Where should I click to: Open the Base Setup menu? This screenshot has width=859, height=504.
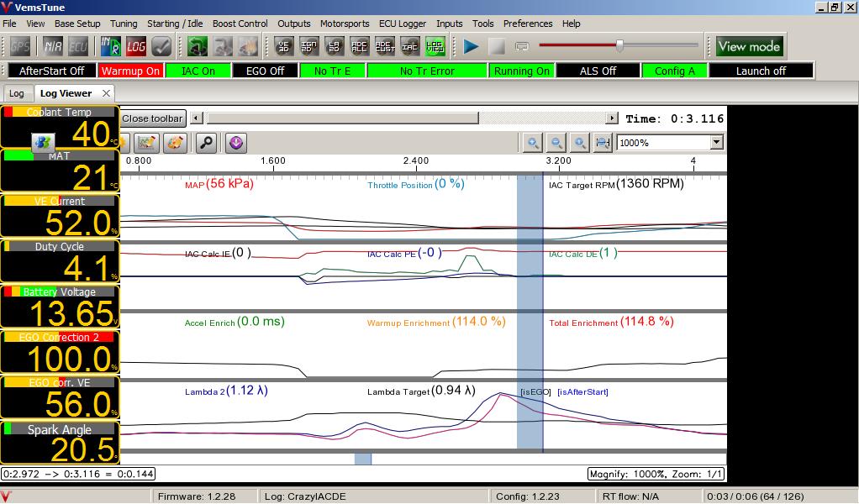77,24
